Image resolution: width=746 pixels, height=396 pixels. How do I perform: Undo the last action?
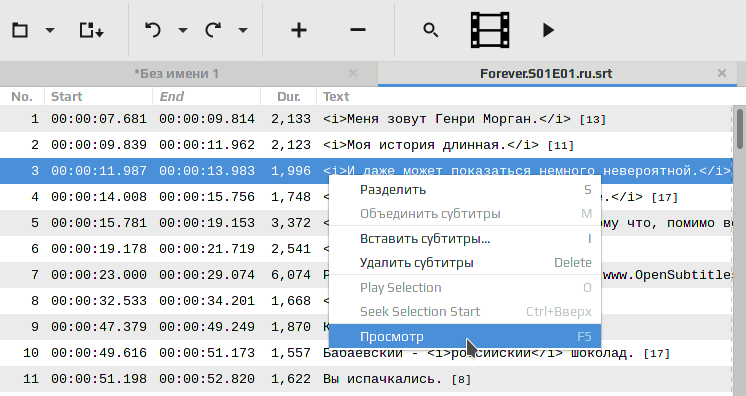coord(153,30)
